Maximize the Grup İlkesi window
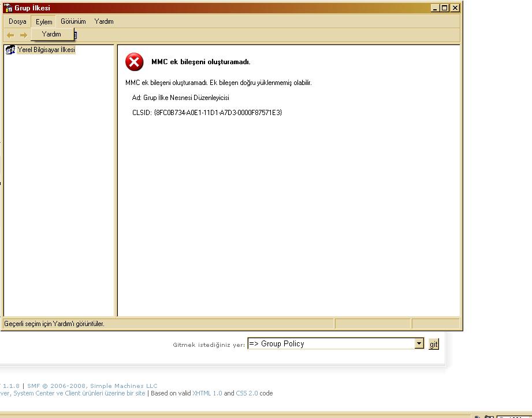532x418 pixels. [x=444, y=8]
